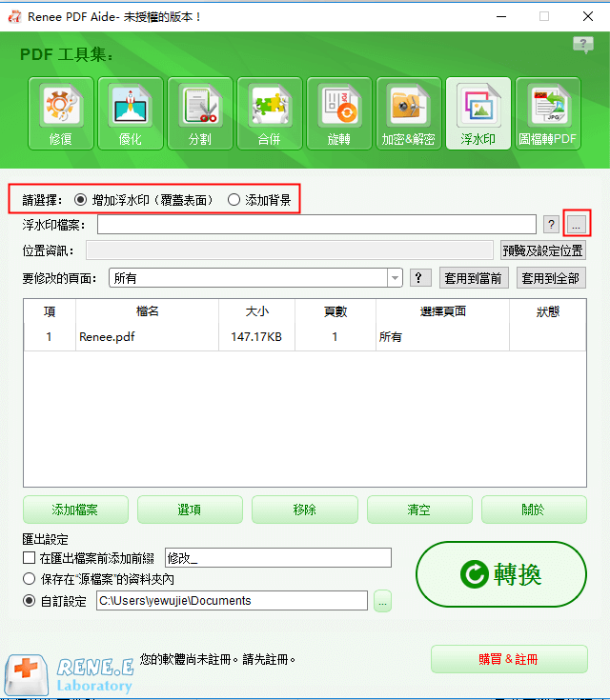Expand the 要修改的頁面 dropdown arrow
The image size is (610, 700).
(x=395, y=278)
